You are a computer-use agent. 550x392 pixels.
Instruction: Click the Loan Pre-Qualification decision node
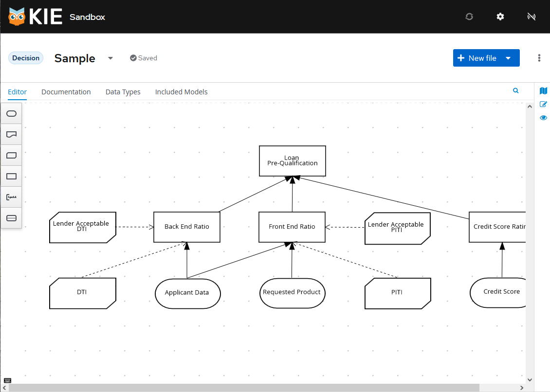coord(292,161)
